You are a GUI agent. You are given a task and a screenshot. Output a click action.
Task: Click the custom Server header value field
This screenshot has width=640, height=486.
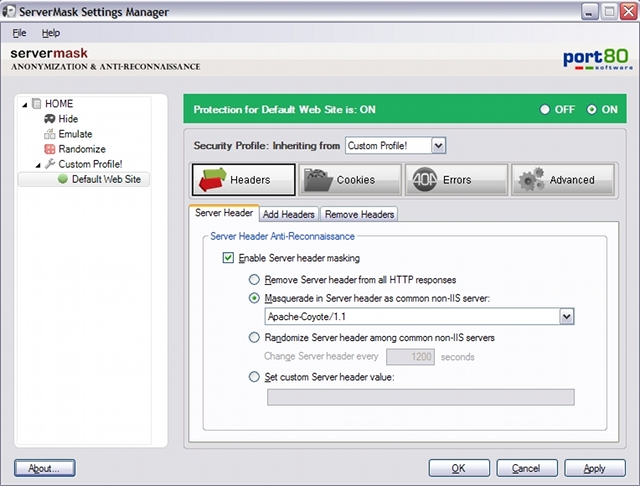point(420,397)
